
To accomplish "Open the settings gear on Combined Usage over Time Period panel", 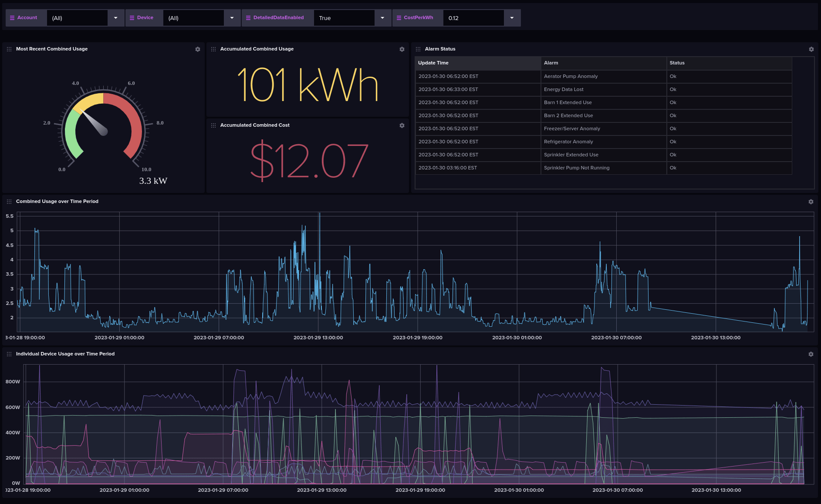I will click(811, 202).
